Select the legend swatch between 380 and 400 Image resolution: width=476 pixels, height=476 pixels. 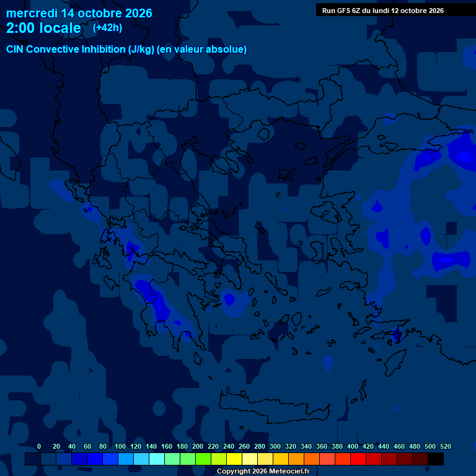click(x=342, y=459)
